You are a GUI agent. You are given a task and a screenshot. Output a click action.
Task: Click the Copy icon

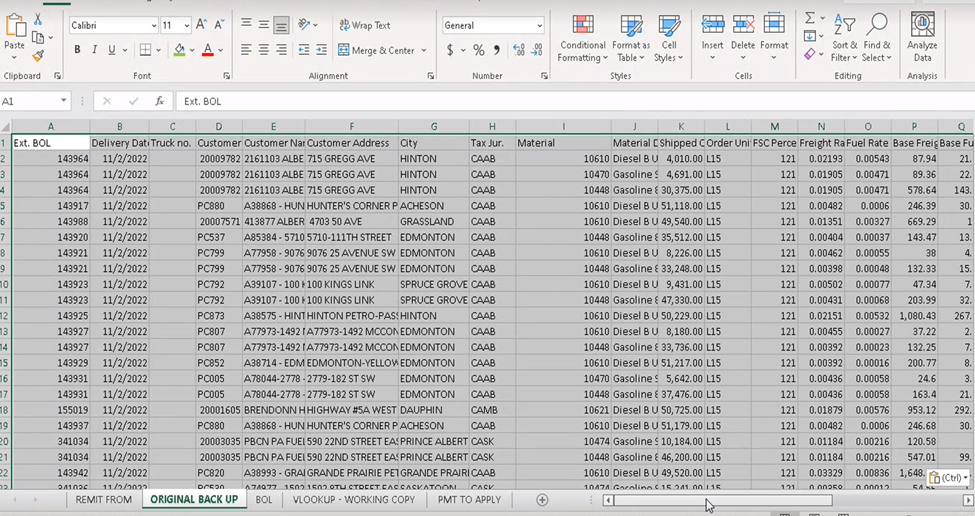coord(38,37)
